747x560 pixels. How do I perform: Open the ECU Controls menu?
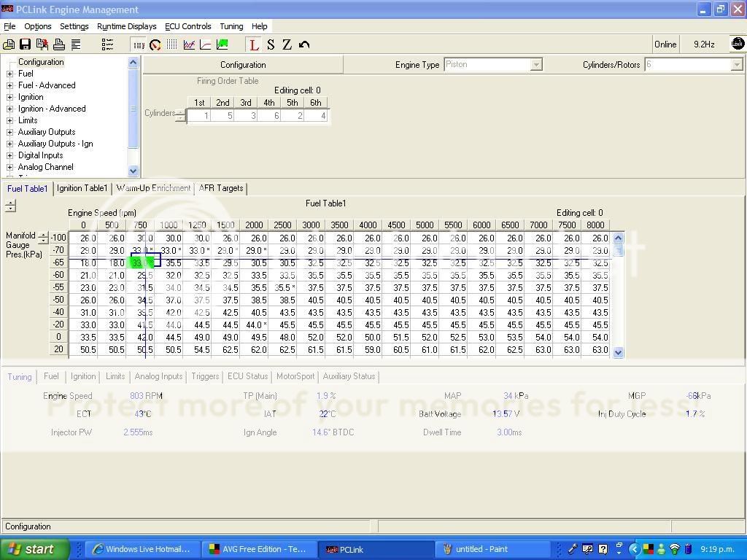point(188,26)
